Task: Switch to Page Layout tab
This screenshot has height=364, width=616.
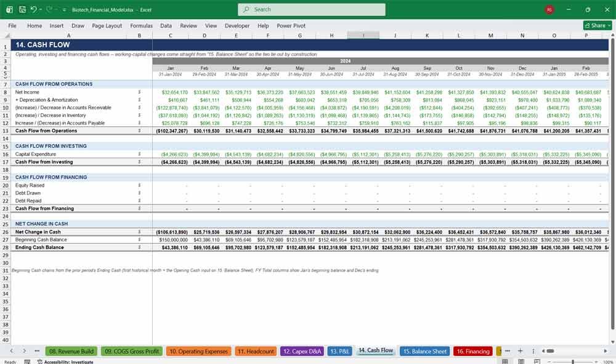Action: pyautogui.click(x=107, y=25)
